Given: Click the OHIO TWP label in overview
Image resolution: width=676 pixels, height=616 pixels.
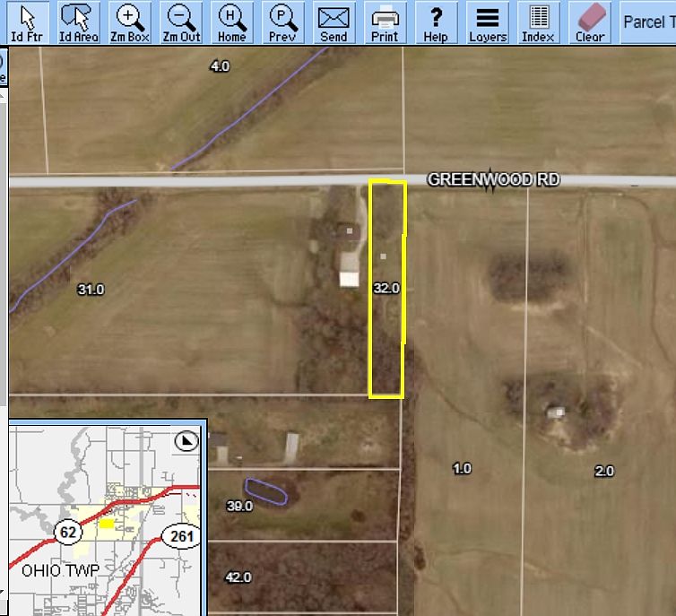Looking at the screenshot, I should tap(60, 571).
